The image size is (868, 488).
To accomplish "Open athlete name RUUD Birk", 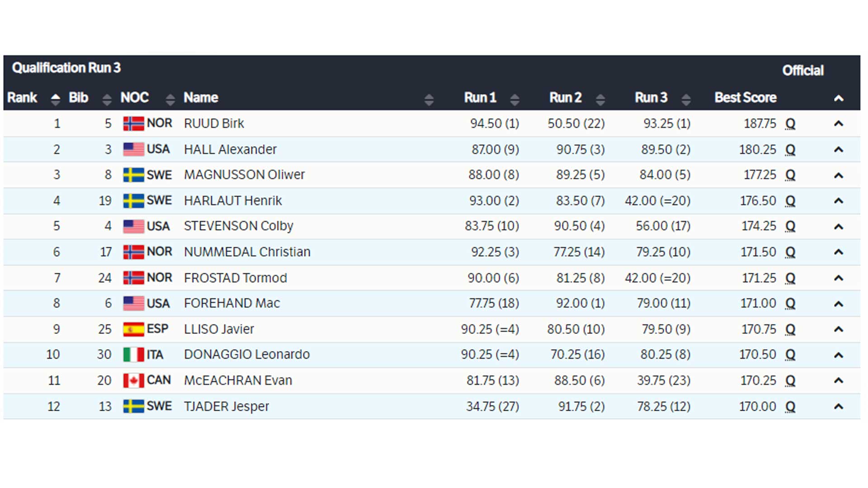I will [x=214, y=123].
